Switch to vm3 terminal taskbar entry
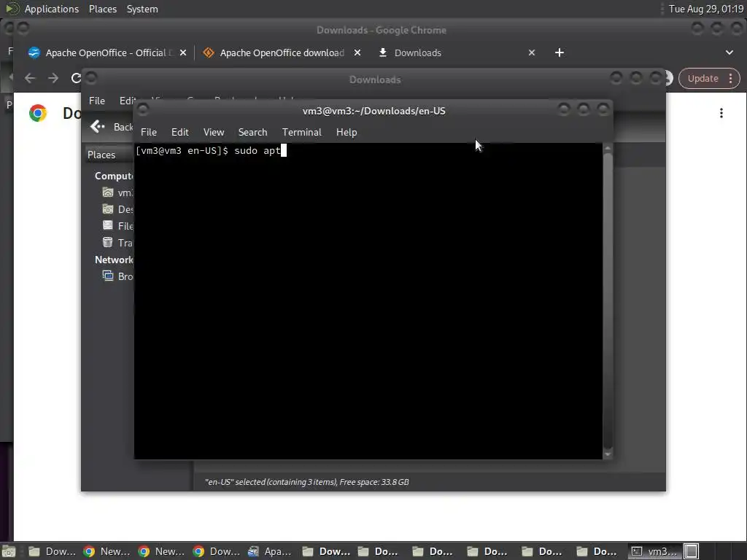Viewport: 747px width, 560px height. coord(654,551)
